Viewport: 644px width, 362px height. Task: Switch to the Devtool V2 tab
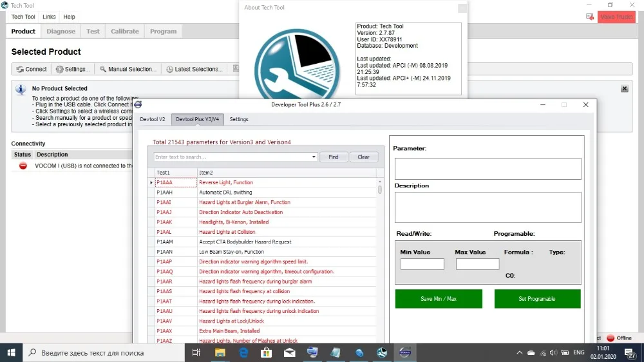(153, 119)
